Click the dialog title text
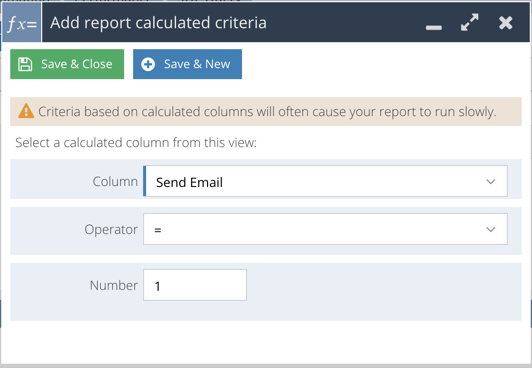Image resolution: width=532 pixels, height=368 pixels. 158,23
